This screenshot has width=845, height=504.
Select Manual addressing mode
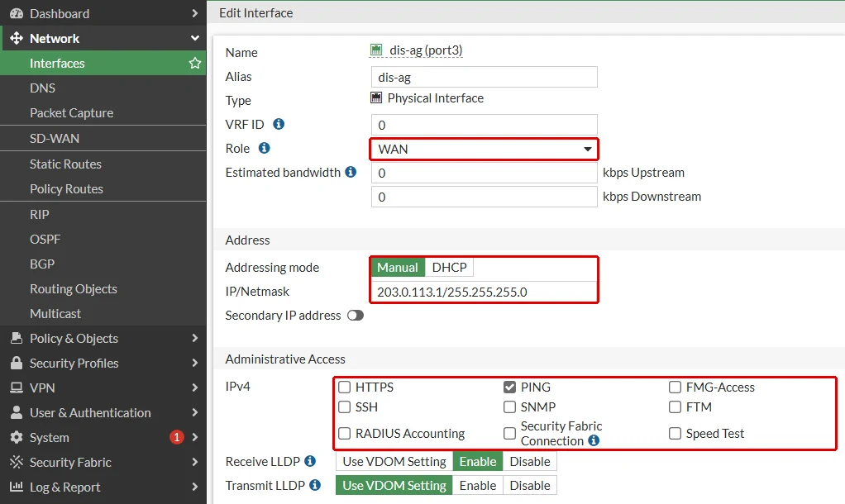[x=398, y=267]
